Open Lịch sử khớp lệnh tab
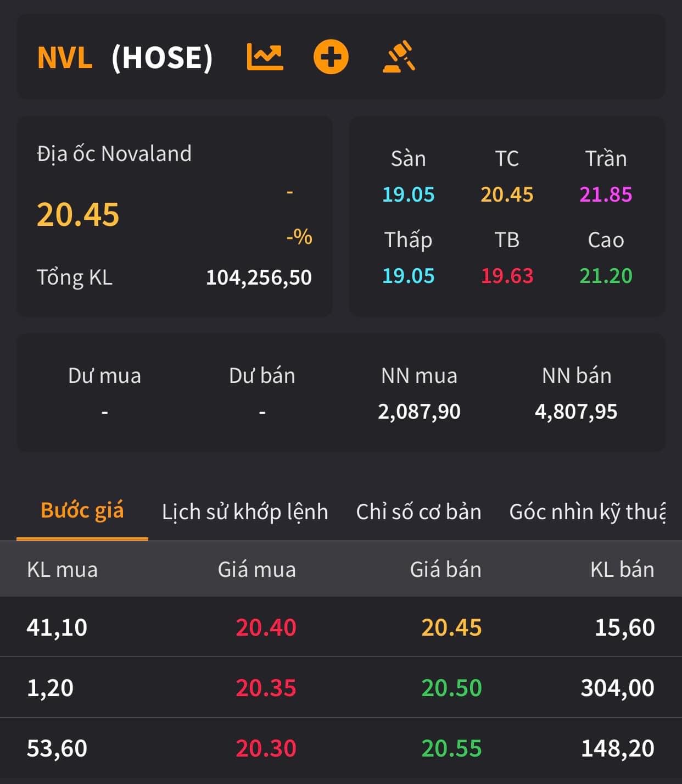This screenshot has width=682, height=784. click(245, 512)
